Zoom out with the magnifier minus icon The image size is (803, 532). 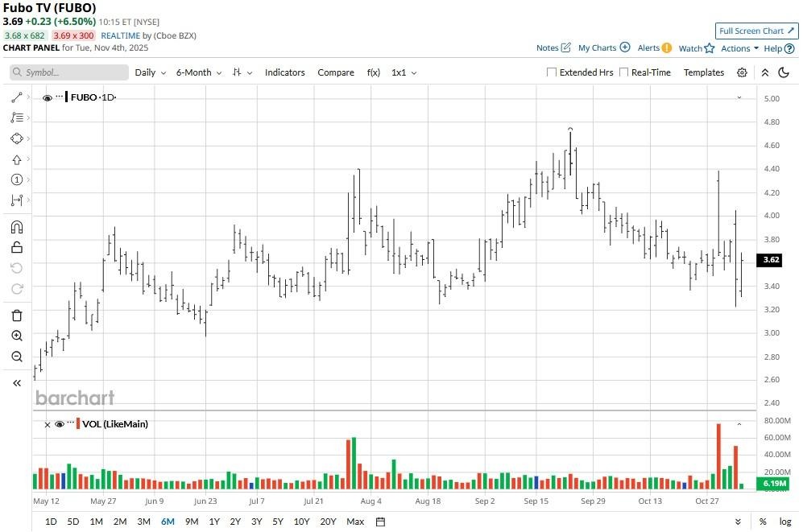16,357
